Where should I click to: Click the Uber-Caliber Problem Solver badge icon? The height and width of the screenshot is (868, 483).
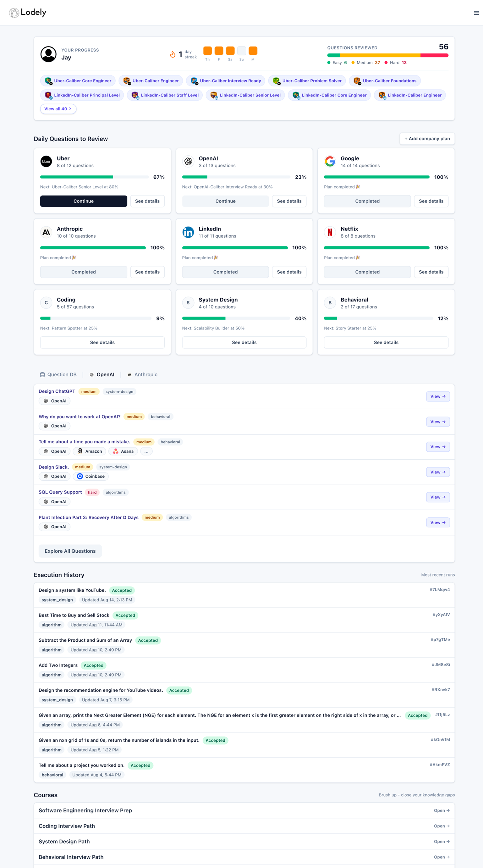pyautogui.click(x=276, y=81)
